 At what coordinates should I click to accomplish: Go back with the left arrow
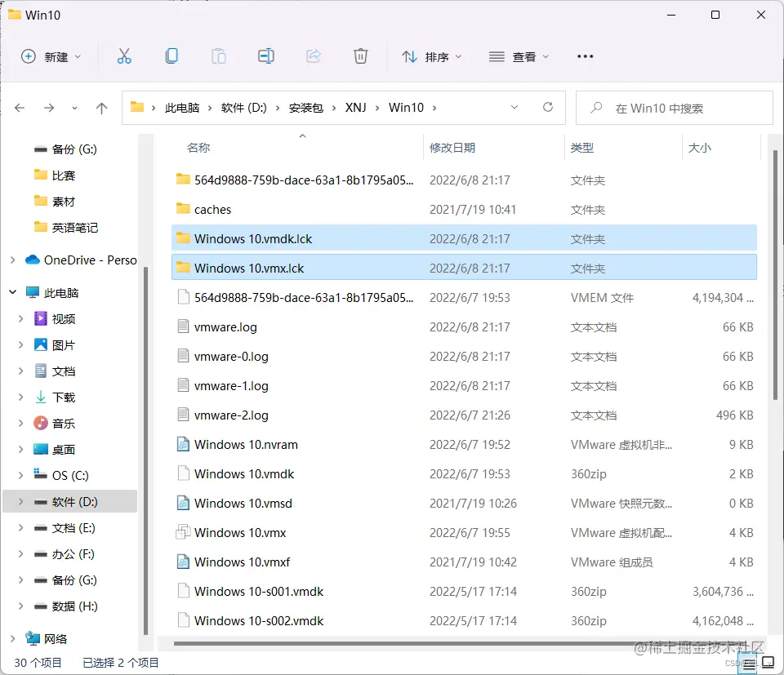(x=20, y=108)
